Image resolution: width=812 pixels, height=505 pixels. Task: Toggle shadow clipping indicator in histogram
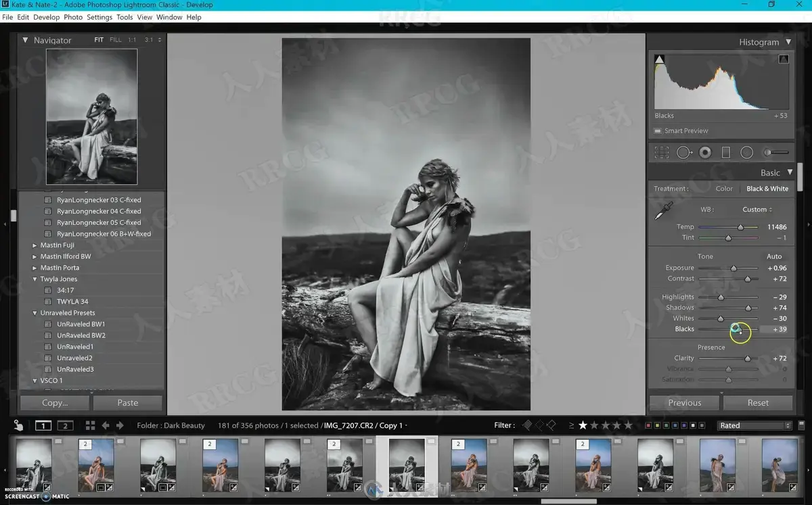click(660, 59)
